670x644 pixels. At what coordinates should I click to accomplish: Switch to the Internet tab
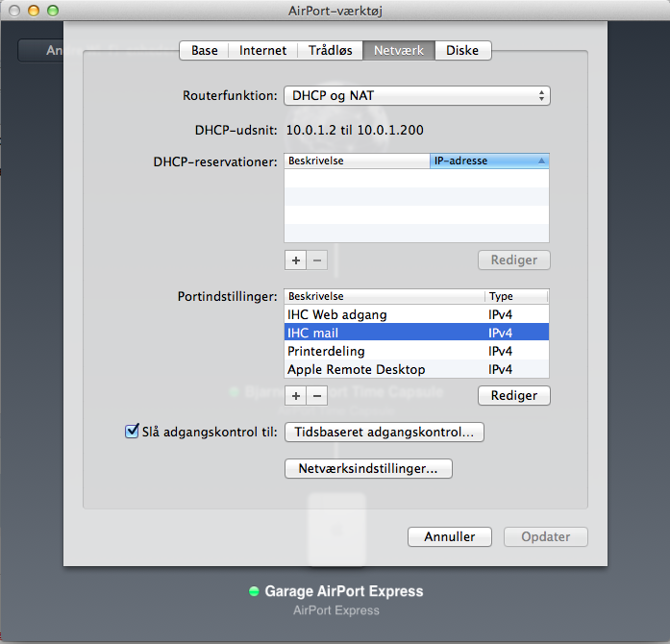tap(262, 51)
